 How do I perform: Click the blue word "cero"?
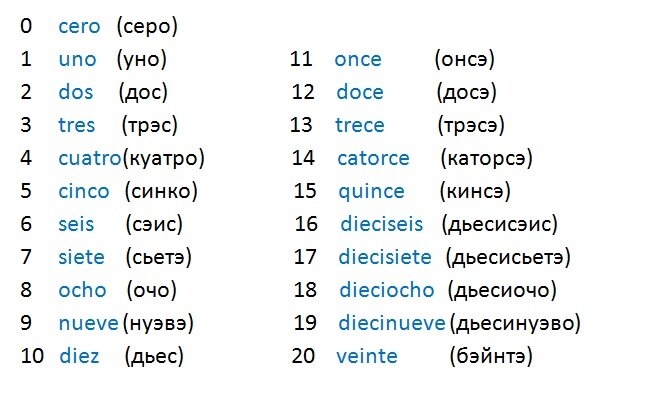(79, 27)
